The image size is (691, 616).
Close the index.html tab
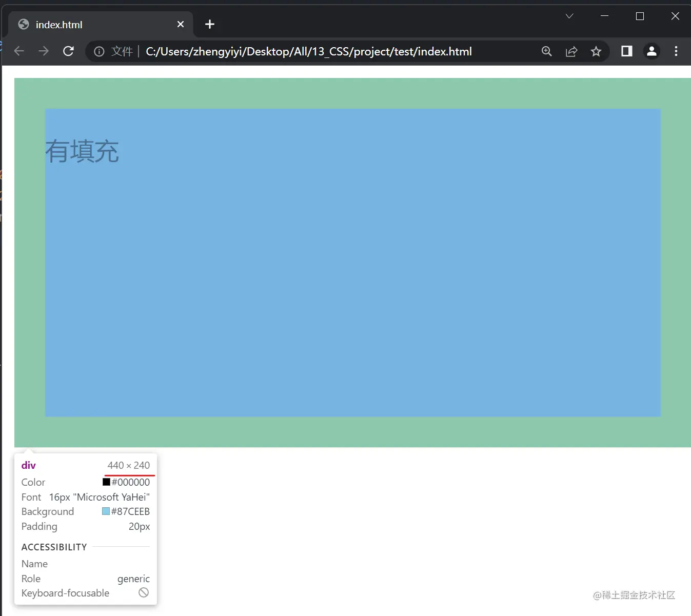tap(181, 24)
